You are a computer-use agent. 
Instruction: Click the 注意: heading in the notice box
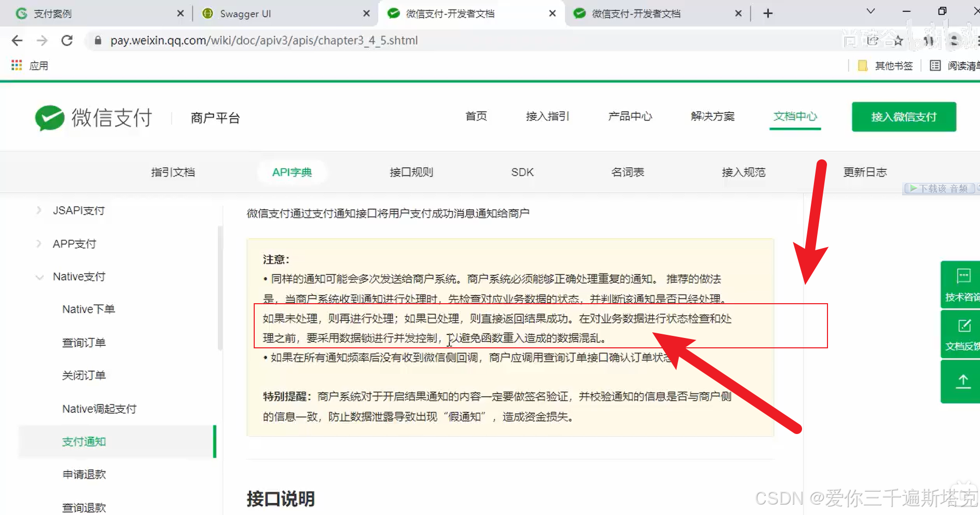pos(276,260)
